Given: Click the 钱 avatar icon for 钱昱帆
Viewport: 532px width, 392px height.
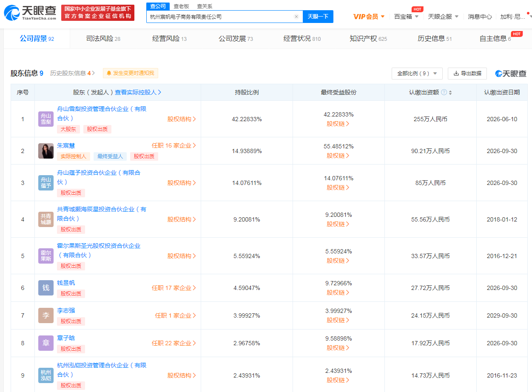Looking at the screenshot, I should tap(46, 288).
